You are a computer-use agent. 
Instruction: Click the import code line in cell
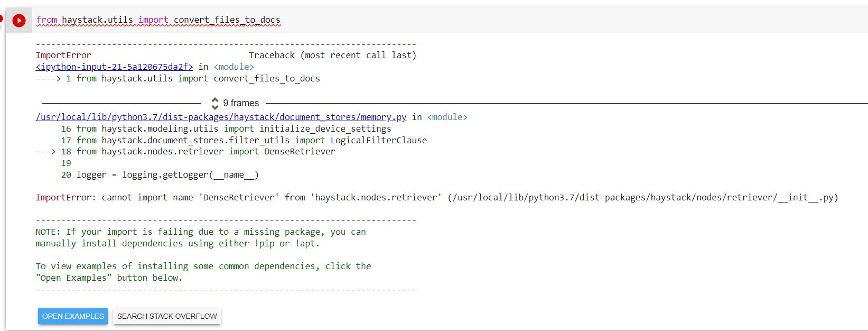tap(158, 20)
